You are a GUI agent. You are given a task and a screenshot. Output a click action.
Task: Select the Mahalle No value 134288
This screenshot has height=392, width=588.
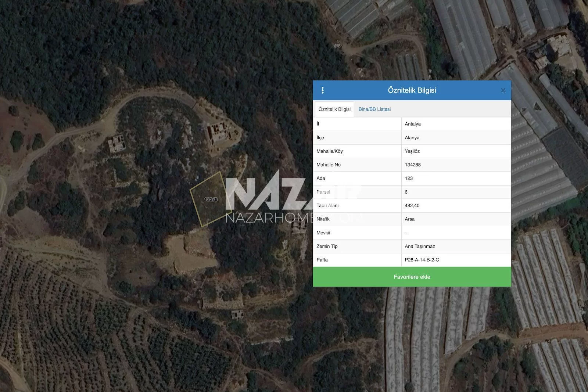coord(413,165)
